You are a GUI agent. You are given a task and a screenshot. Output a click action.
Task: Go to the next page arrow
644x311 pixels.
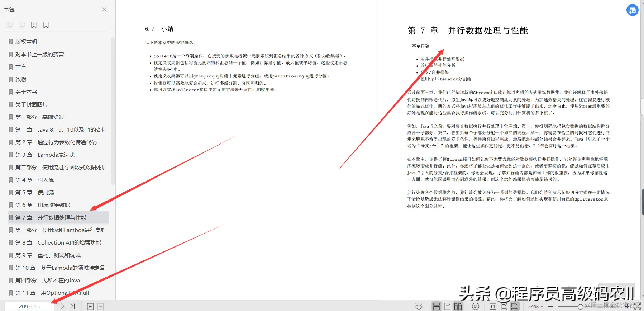click(x=63, y=306)
